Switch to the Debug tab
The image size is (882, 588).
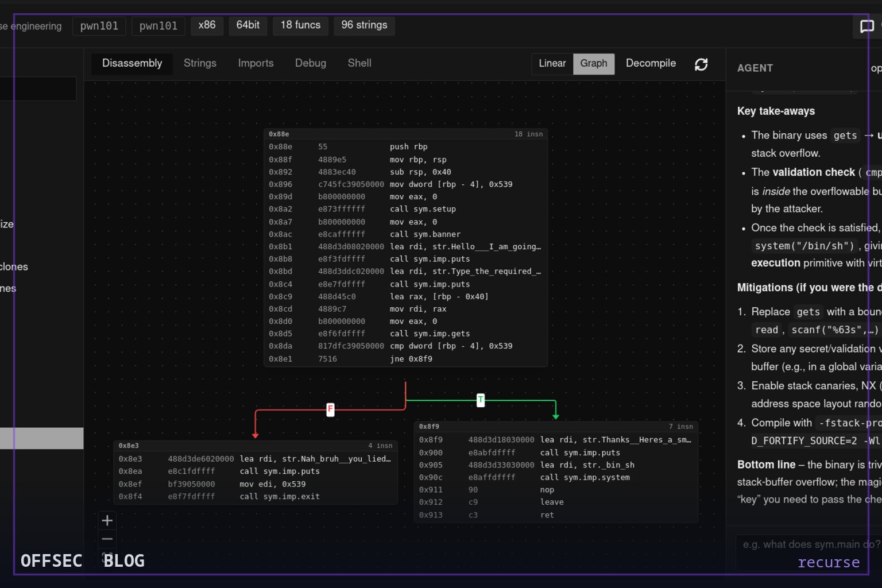pyautogui.click(x=311, y=63)
